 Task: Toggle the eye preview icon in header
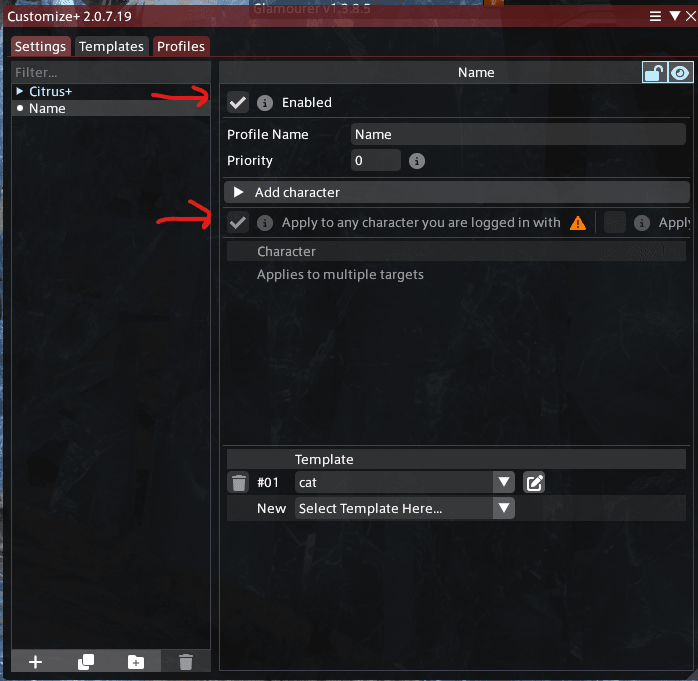pos(680,73)
